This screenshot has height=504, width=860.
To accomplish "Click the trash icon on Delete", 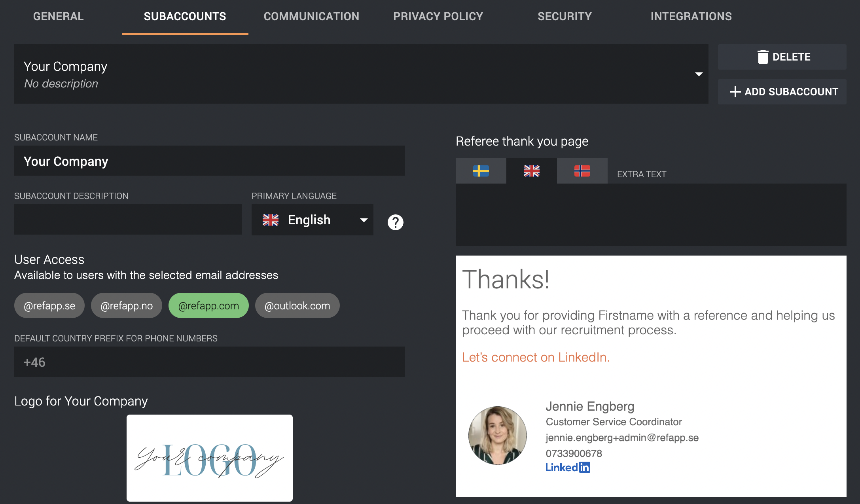I will [x=763, y=57].
